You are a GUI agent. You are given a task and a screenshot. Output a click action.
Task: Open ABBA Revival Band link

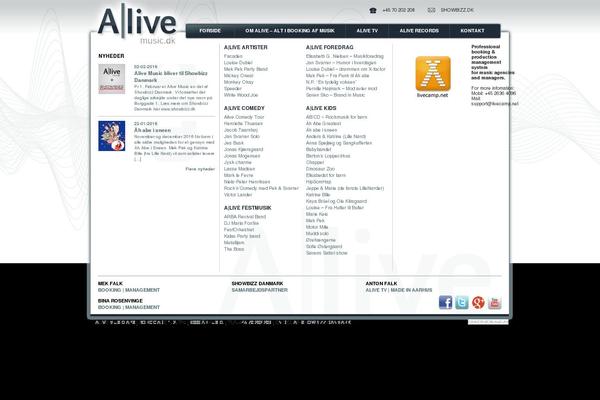[245, 217]
